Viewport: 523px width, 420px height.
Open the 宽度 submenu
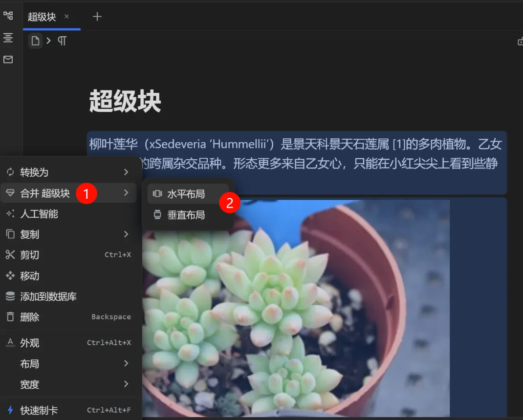[x=68, y=384]
